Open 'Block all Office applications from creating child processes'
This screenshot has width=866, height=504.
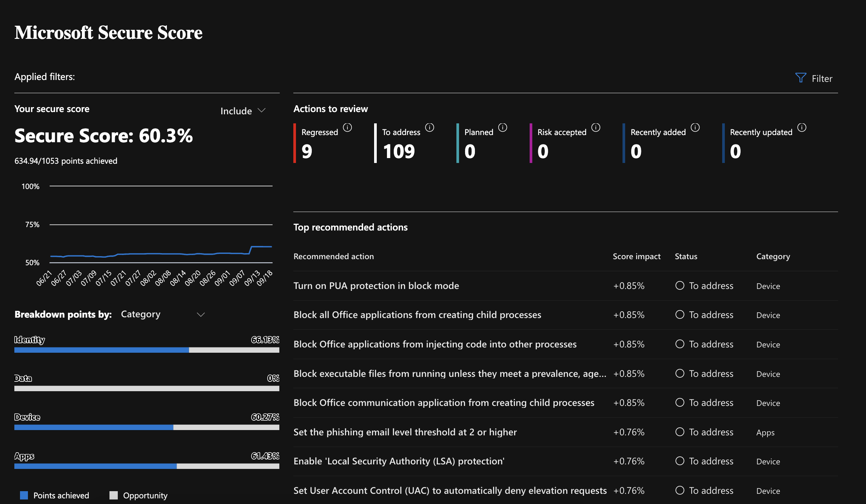point(417,315)
